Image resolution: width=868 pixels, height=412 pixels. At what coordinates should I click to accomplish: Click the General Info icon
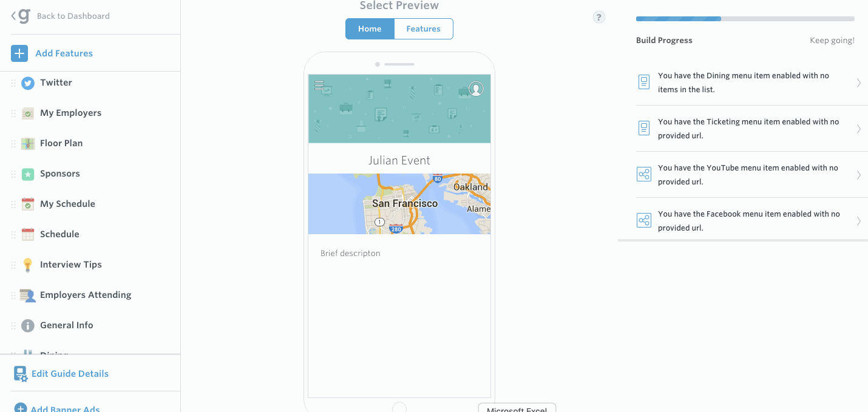click(28, 326)
